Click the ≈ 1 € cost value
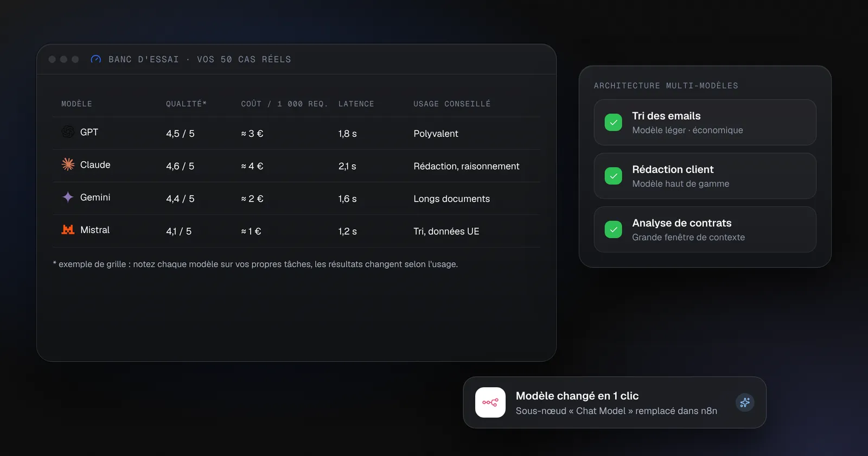 pos(251,231)
